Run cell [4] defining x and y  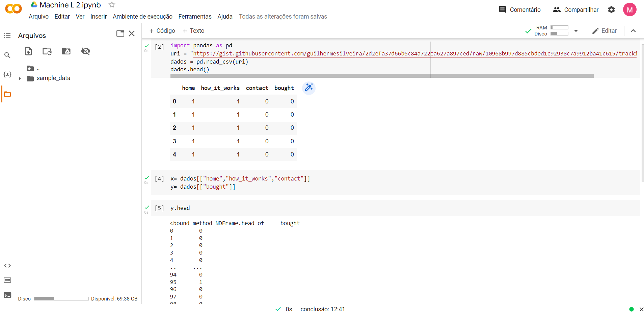pos(159,178)
